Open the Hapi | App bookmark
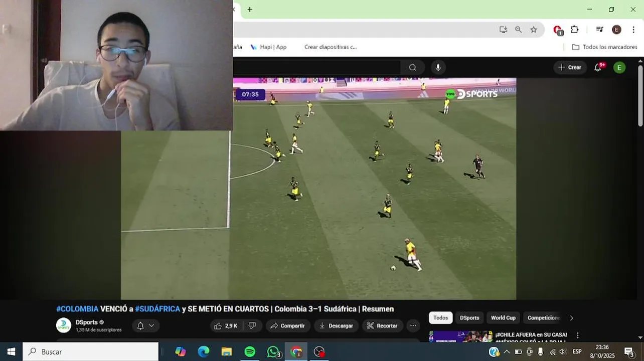 coord(268,47)
